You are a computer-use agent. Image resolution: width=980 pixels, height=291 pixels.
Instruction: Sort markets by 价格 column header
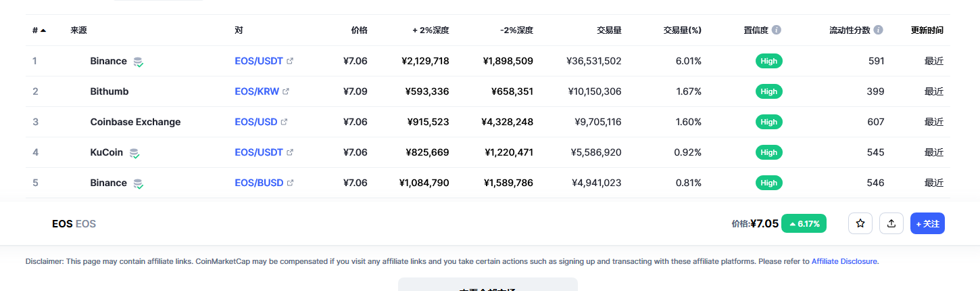coord(360,30)
